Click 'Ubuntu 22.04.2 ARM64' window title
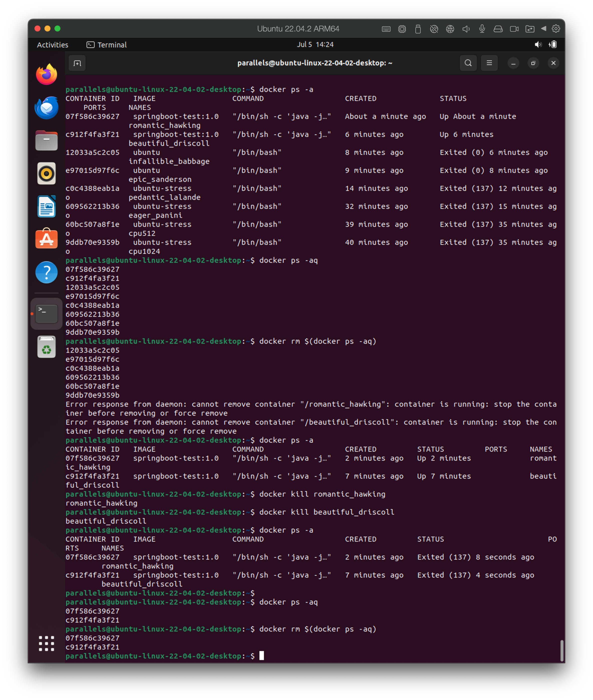The height and width of the screenshot is (700, 593). (298, 28)
